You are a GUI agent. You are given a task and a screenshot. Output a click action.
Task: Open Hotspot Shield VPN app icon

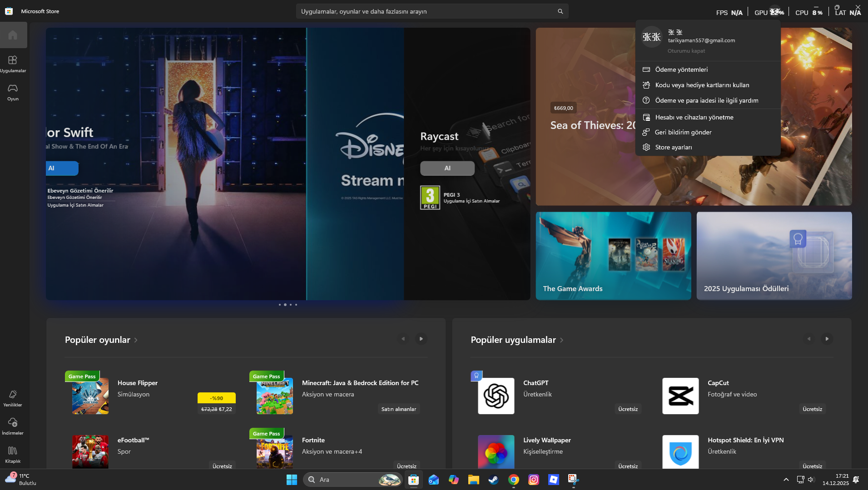680,452
